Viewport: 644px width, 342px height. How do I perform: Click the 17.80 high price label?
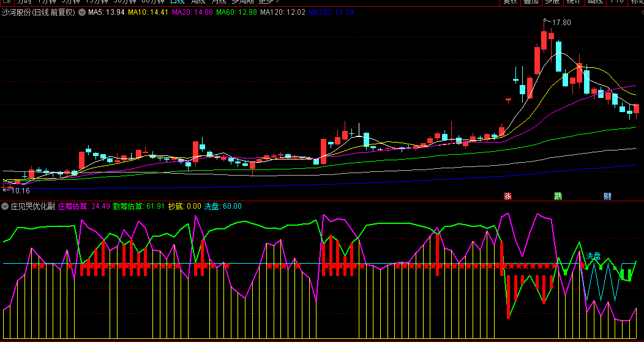[x=561, y=23]
